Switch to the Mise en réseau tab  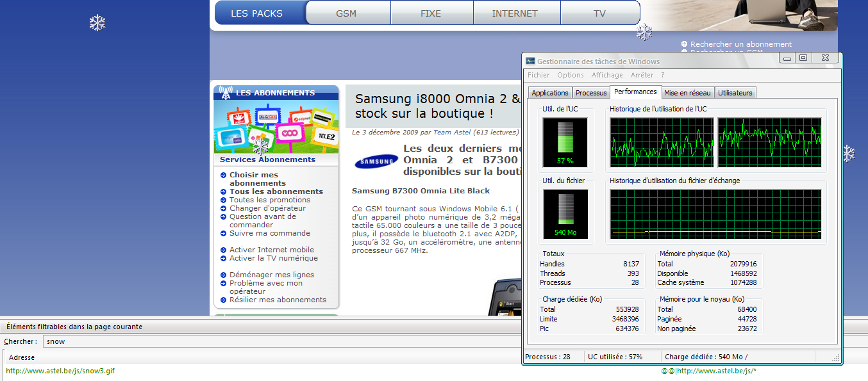pyautogui.click(x=687, y=93)
